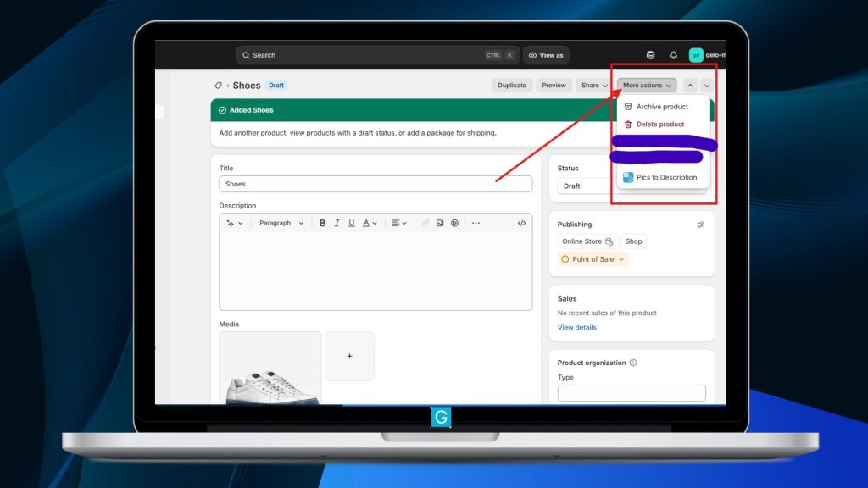868x488 pixels.
Task: Click into the Title input field
Action: [x=376, y=184]
